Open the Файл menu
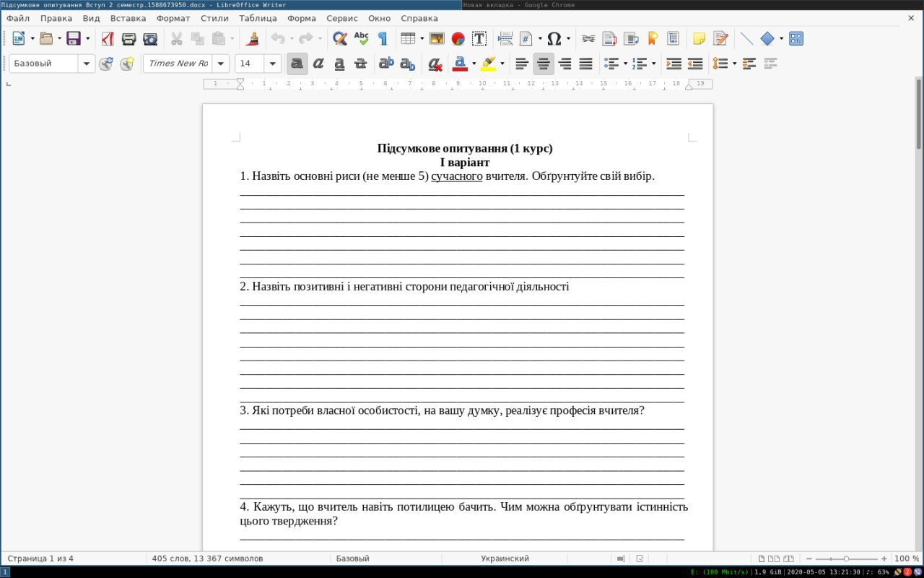Image resolution: width=924 pixels, height=578 pixels. pos(18,18)
